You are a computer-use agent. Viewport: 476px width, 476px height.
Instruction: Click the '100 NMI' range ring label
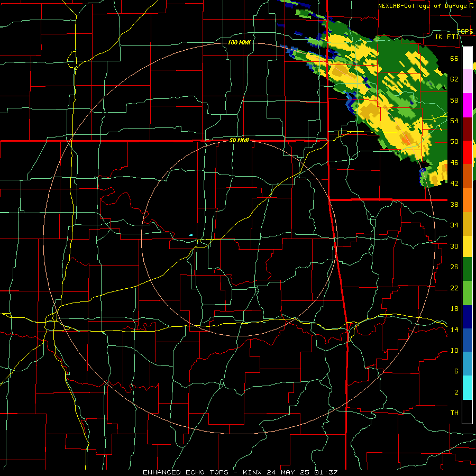point(239,42)
